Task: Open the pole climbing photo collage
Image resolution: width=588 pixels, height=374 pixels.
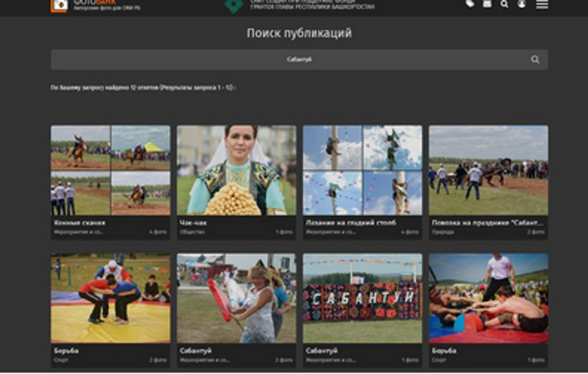Action: 362,170
